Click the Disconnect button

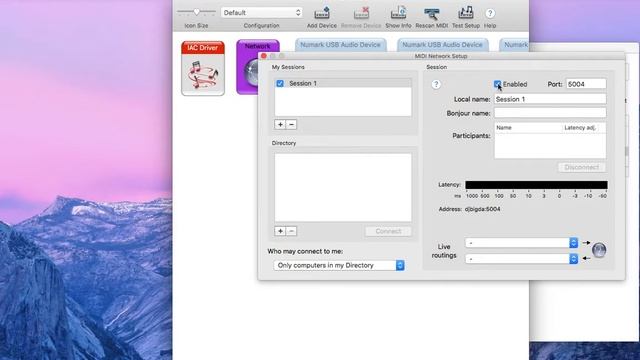582,167
